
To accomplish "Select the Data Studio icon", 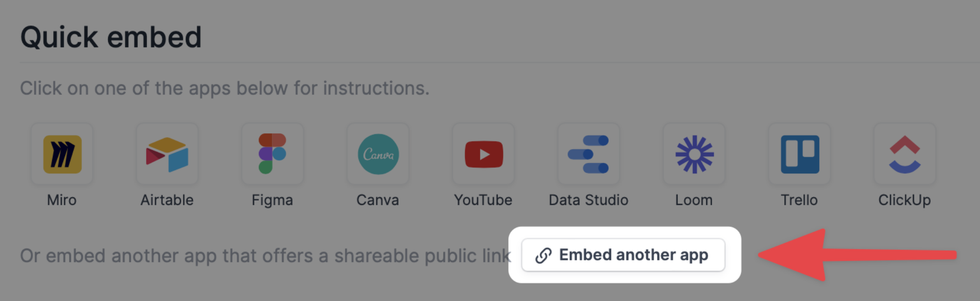I will [x=589, y=154].
